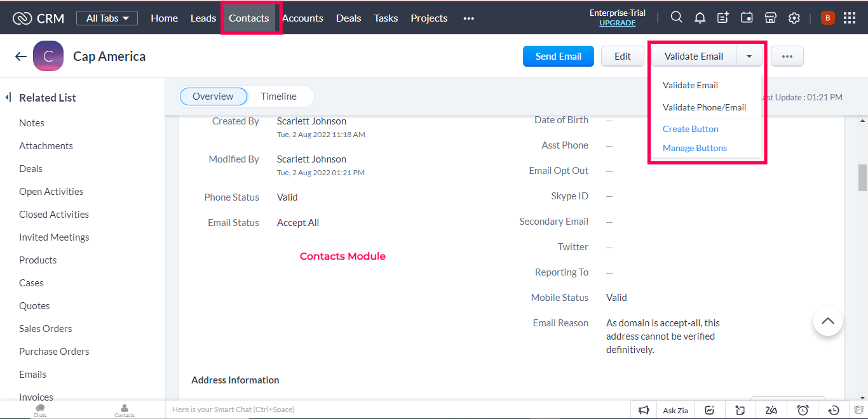Collapse the Related List sidebar arrow

(x=8, y=97)
